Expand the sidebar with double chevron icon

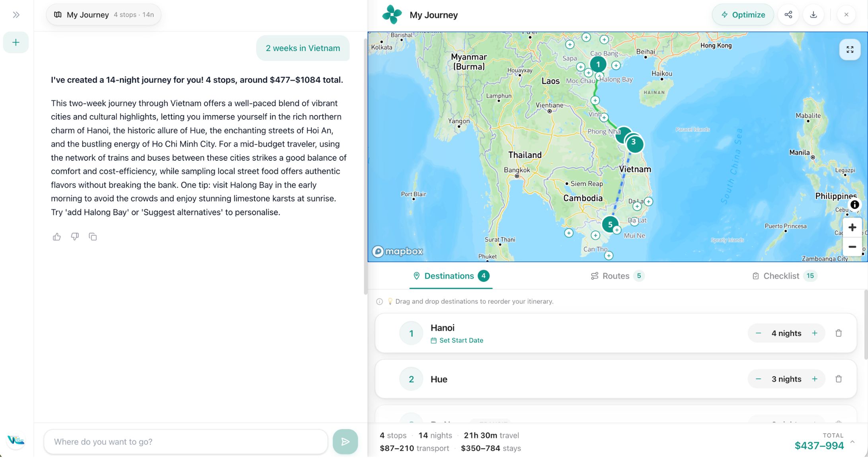pos(16,15)
